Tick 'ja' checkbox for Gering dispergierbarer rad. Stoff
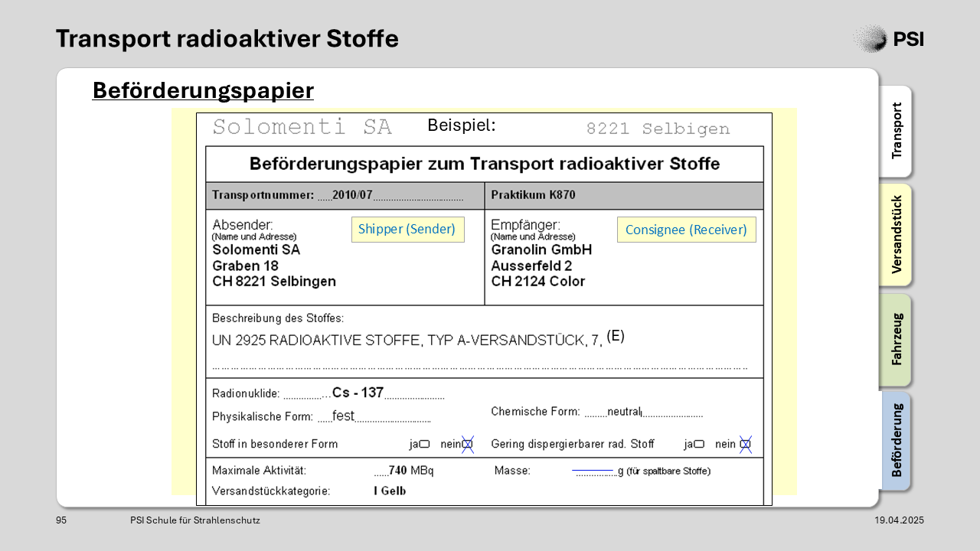Viewport: 980px width, 551px height. coord(699,444)
